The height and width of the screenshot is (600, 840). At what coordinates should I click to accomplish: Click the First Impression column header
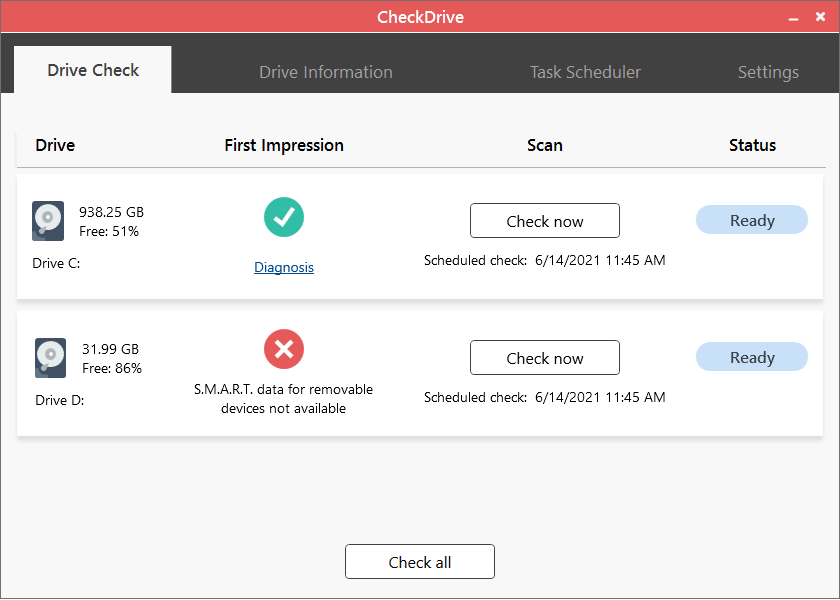coord(284,145)
